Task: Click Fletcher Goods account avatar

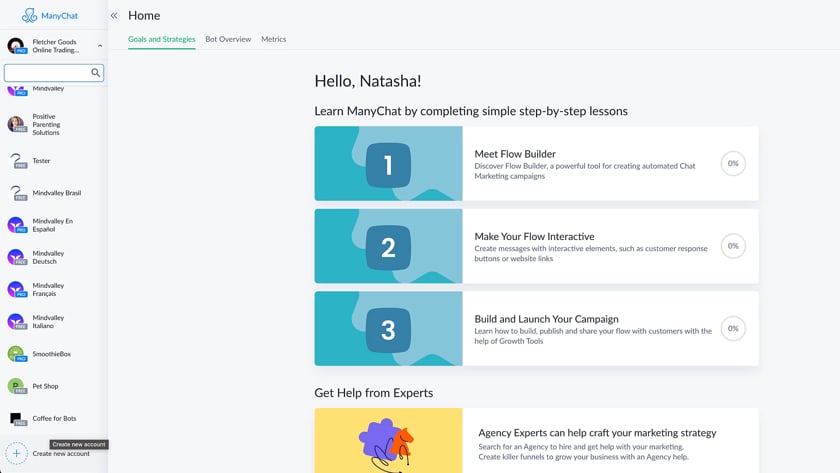Action: point(16,46)
